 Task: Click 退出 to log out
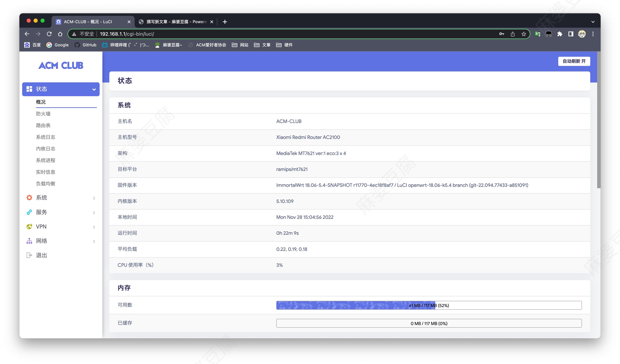(x=41, y=255)
